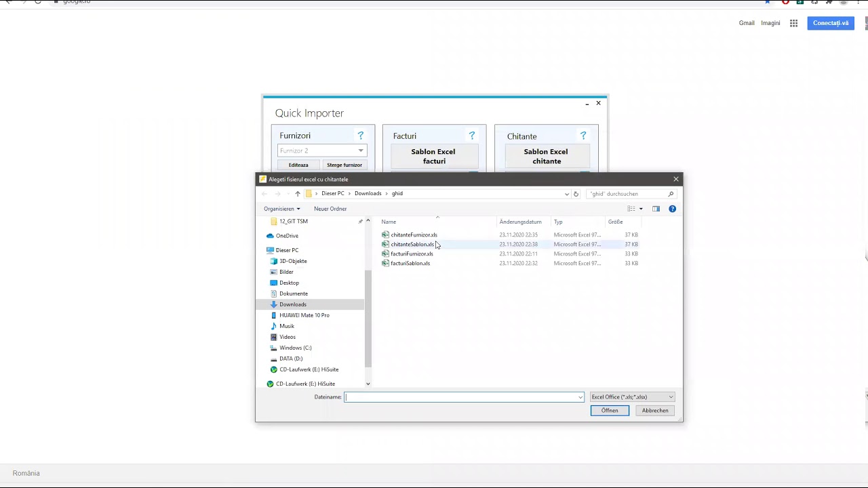Open 12_GIT TSM pinned folder
The width and height of the screenshot is (868, 488).
click(293, 222)
